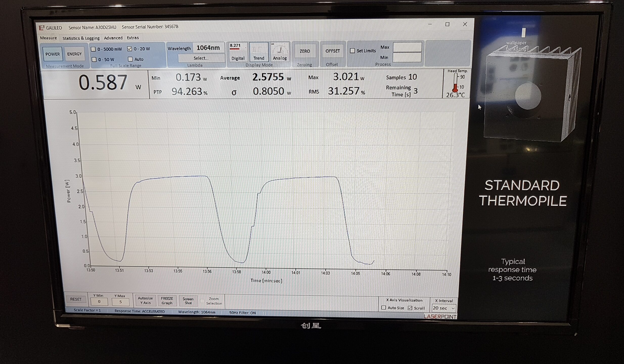The image size is (624, 364).
Task: Enable the 0 - 50 W range
Action: click(94, 59)
